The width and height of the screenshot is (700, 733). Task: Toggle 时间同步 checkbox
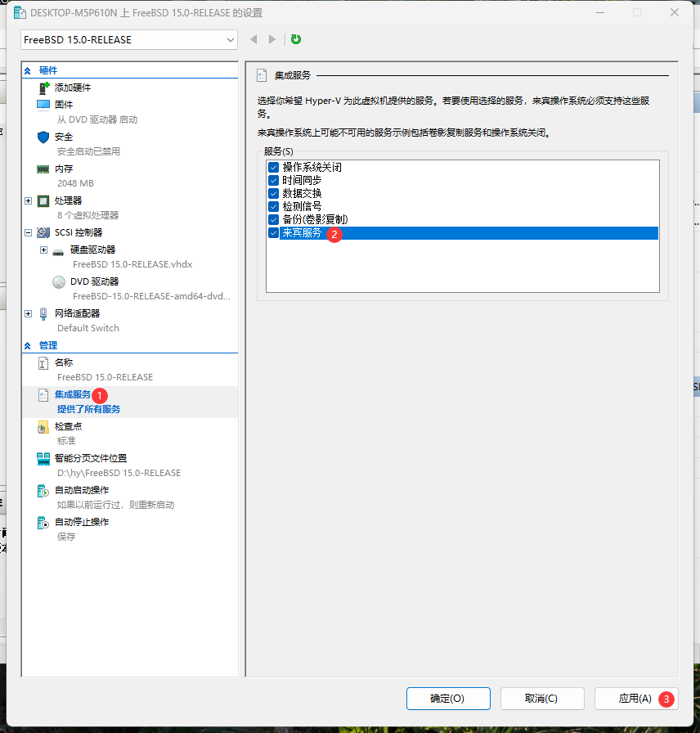pos(274,181)
